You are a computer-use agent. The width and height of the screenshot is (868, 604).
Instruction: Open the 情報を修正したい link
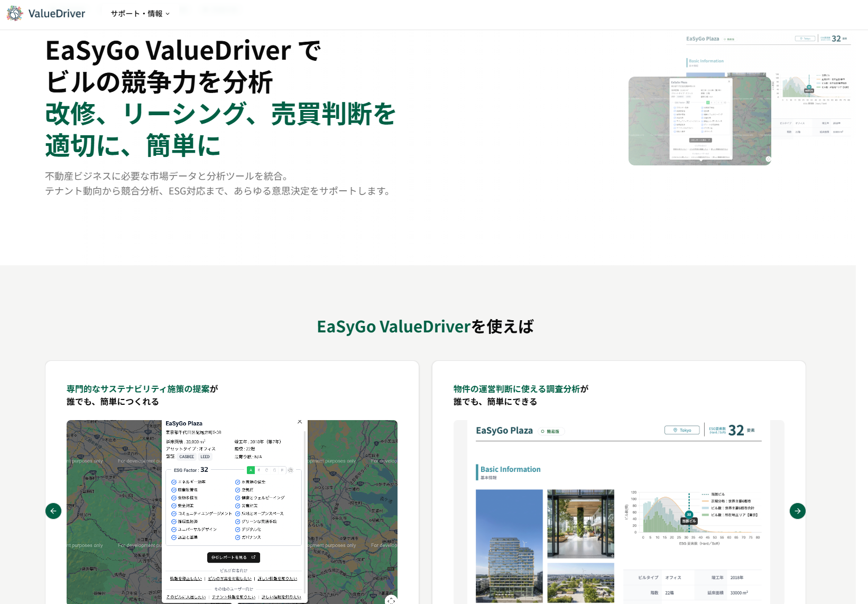186,579
